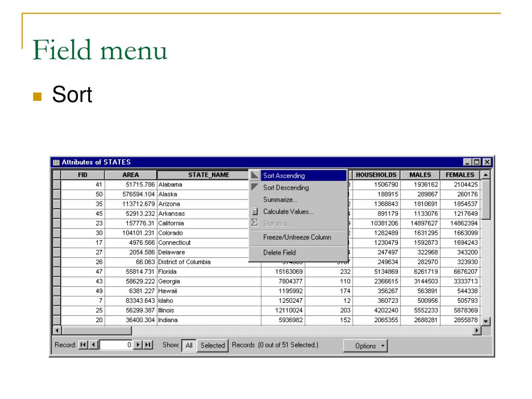Click Freeze/Unfreeze Column option

(x=298, y=237)
